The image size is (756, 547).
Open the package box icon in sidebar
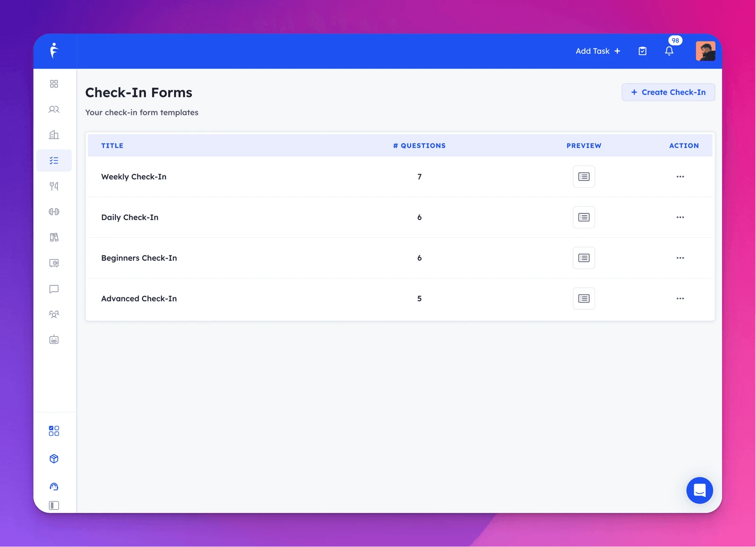[x=54, y=459]
